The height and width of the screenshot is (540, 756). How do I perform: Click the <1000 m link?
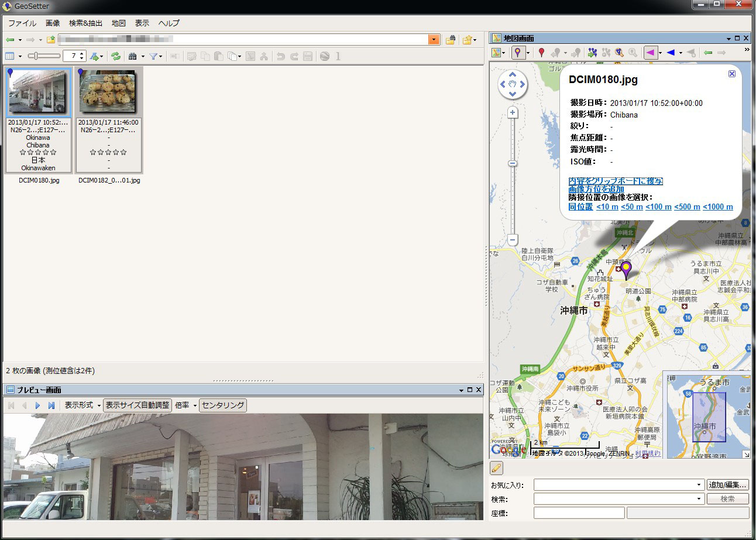coord(718,207)
